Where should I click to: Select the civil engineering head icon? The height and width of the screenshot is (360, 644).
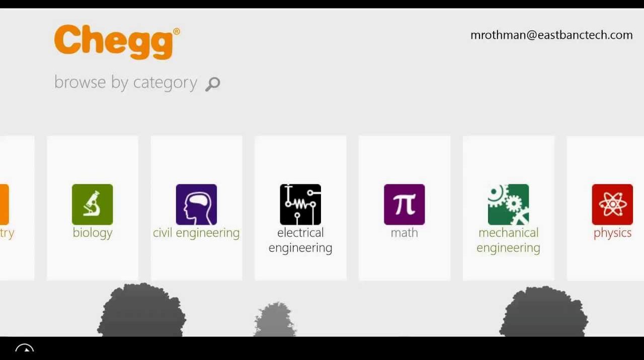tap(196, 204)
